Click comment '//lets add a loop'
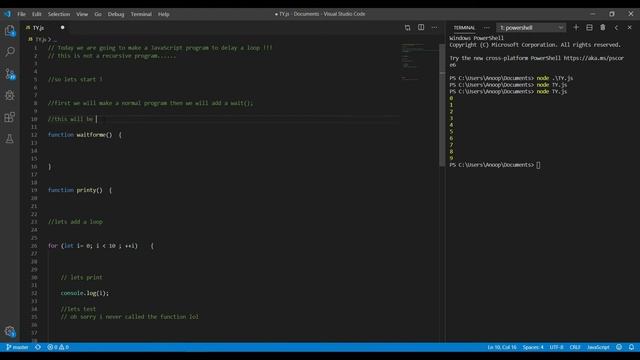The height and width of the screenshot is (360, 640). [x=75, y=222]
